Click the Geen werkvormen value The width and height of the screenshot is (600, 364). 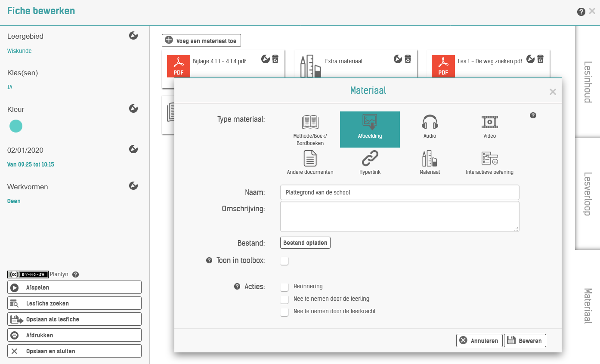coord(14,201)
